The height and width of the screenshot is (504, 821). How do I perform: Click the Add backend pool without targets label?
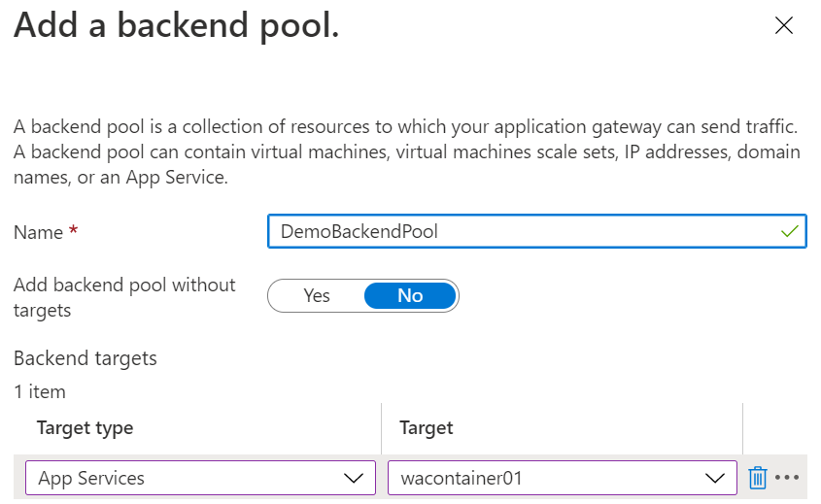[124, 297]
